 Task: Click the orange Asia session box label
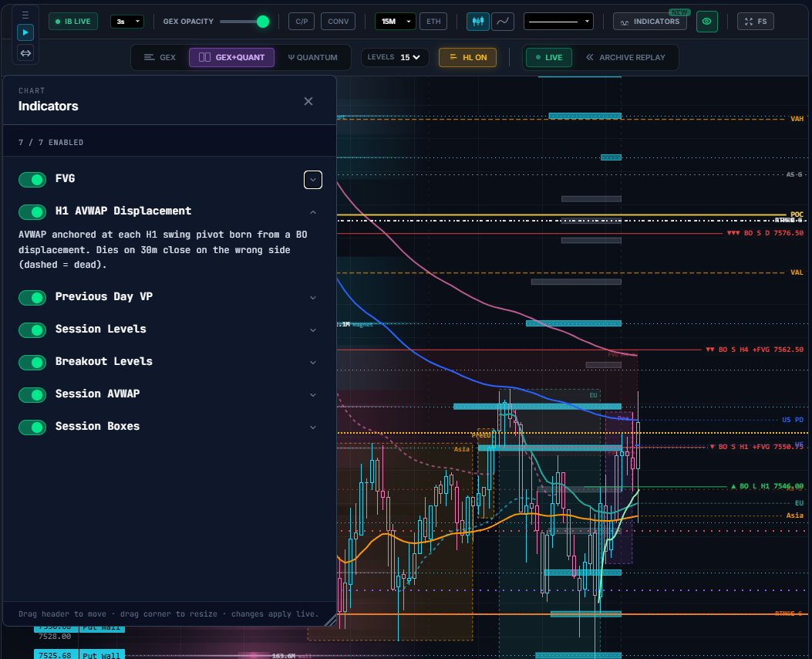(461, 449)
